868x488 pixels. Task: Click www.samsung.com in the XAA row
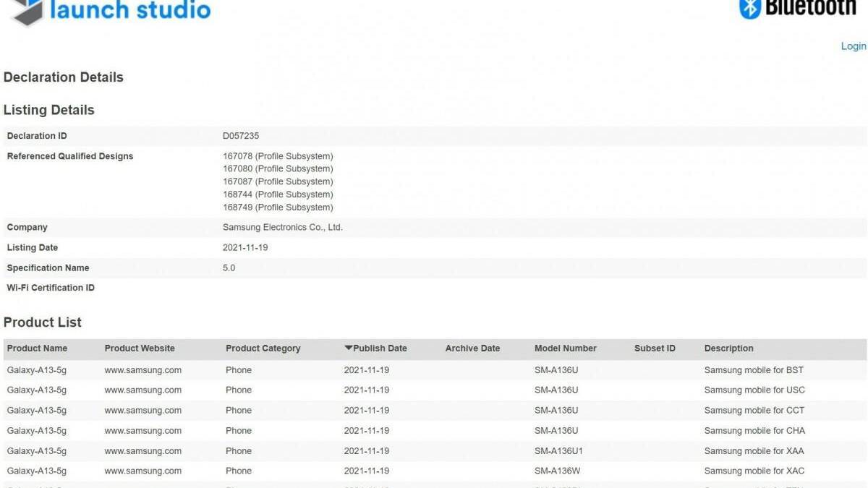point(143,451)
